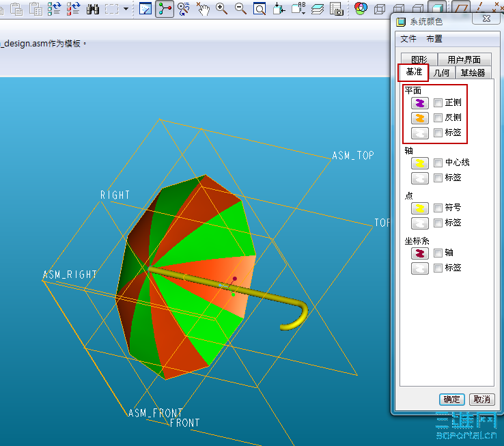
Task: Select the ASM_TOP datum plane label
Action: click(353, 156)
